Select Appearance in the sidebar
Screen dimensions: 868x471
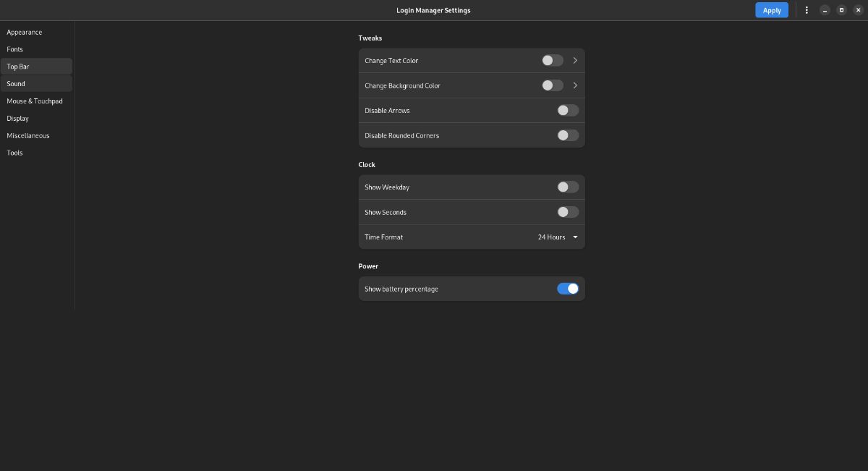point(25,32)
